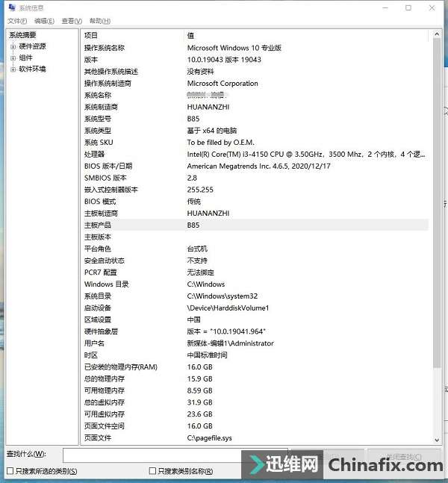Select the 其他操作系统描述 row
Screen dimensions: 448x483
pos(255,72)
